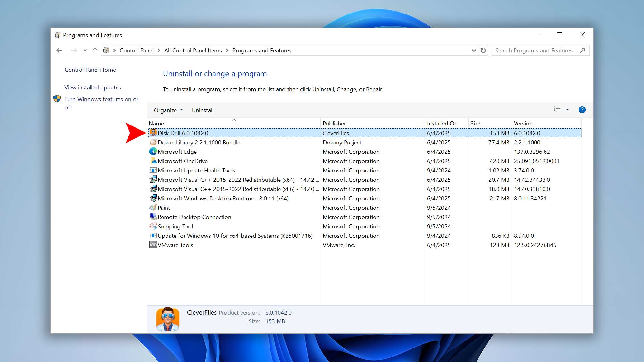Select Microsoft OneDrive row name

[183, 161]
